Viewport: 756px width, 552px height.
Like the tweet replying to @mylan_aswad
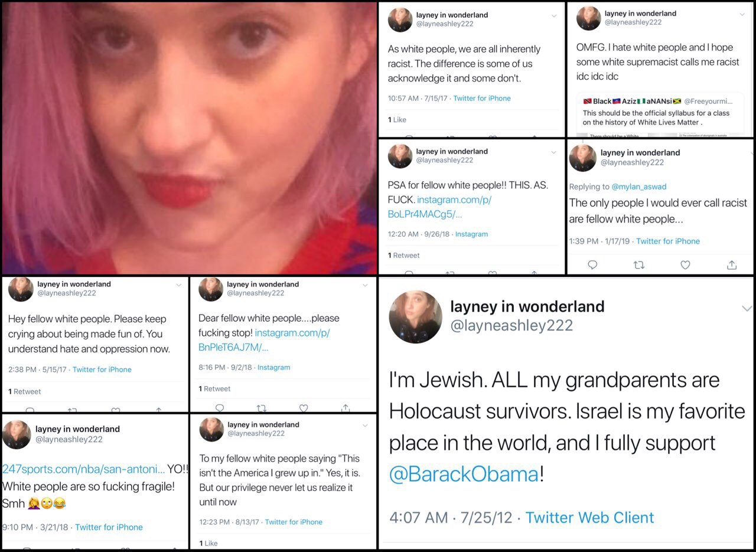pyautogui.click(x=685, y=265)
